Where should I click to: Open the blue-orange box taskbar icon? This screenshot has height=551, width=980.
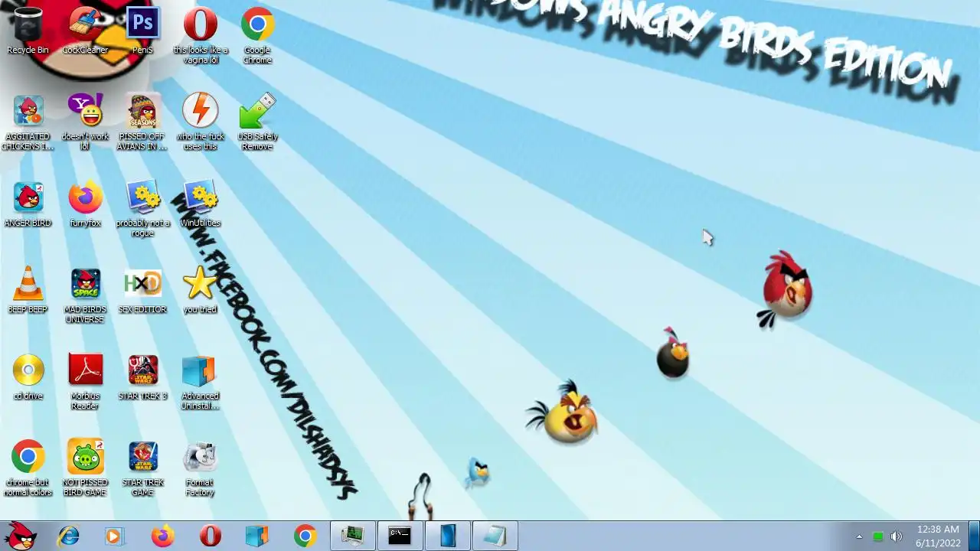pyautogui.click(x=257, y=536)
